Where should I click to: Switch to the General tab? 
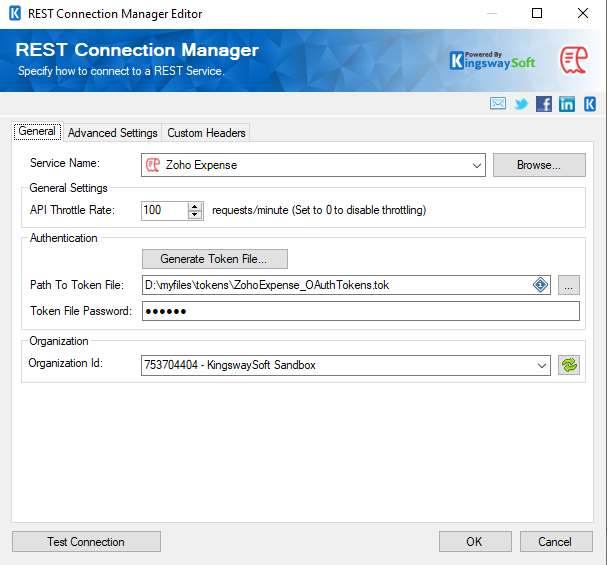point(37,131)
